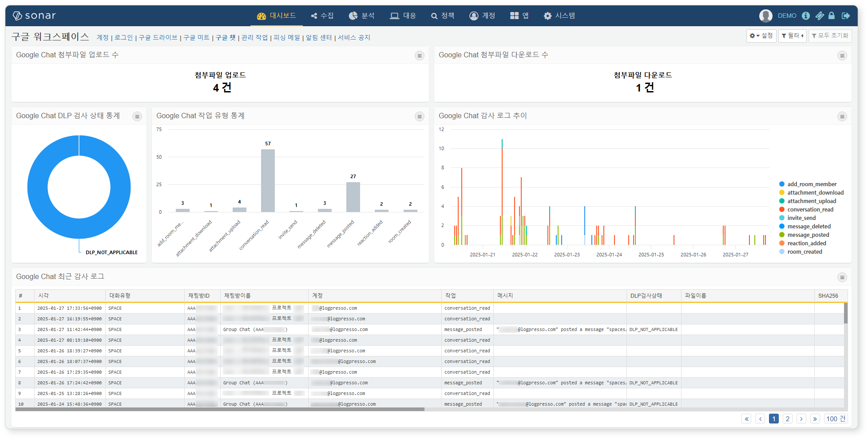
Task: Click the DEMO username
Action: [787, 16]
